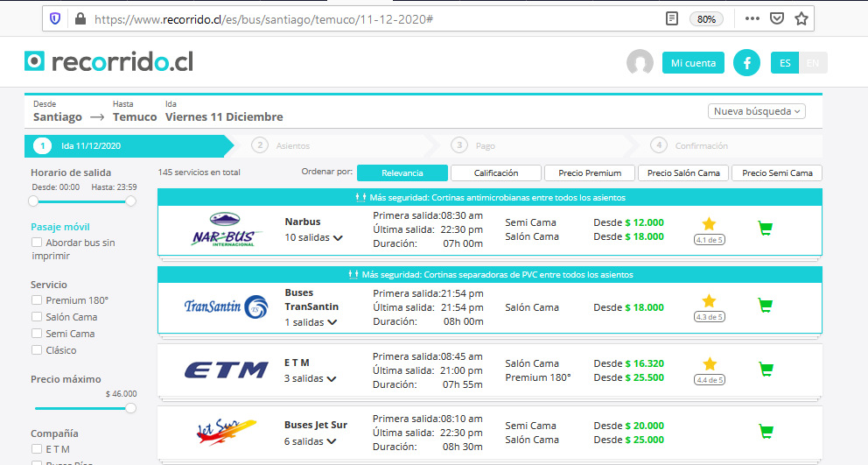Click Narbus Semi Cama price $ 12.000
The height and width of the screenshot is (465, 868).
pos(644,222)
